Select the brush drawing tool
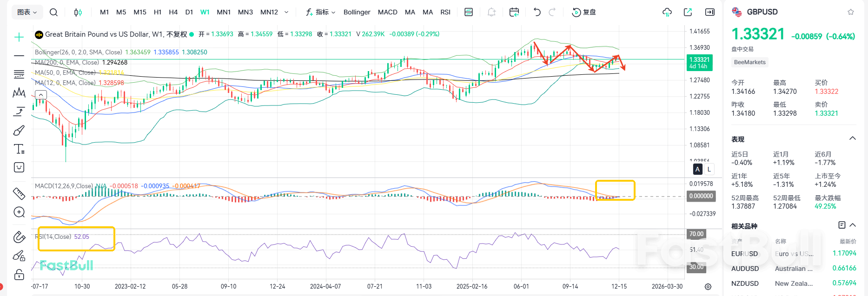This screenshot has width=868, height=296. point(19,131)
